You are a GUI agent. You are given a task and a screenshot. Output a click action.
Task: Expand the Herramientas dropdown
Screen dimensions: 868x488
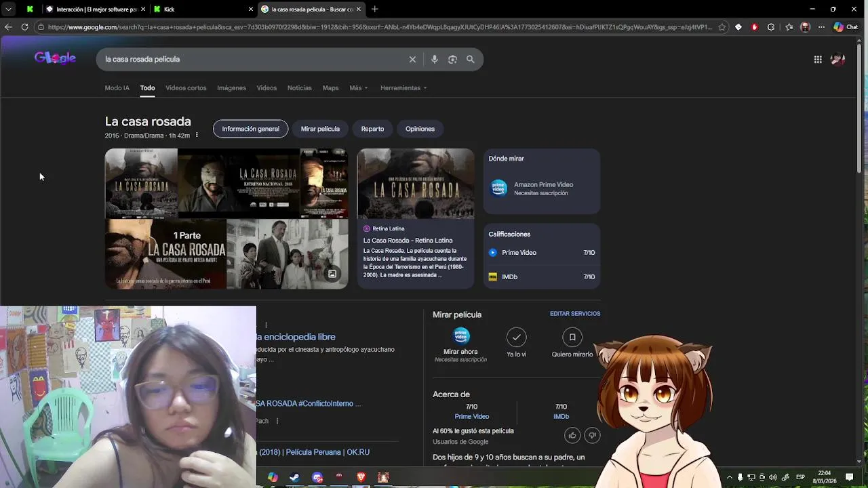pyautogui.click(x=403, y=87)
